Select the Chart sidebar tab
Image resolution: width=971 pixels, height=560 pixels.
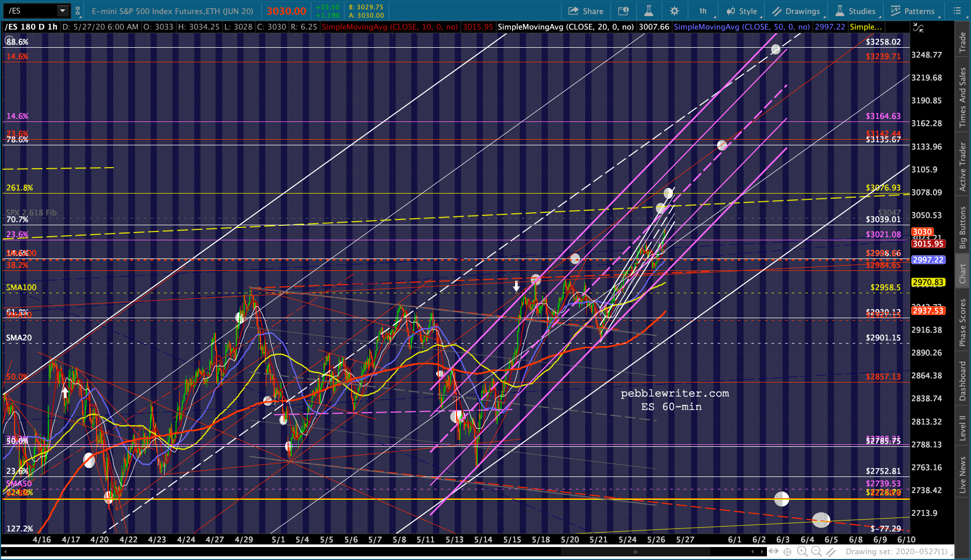pos(963,274)
